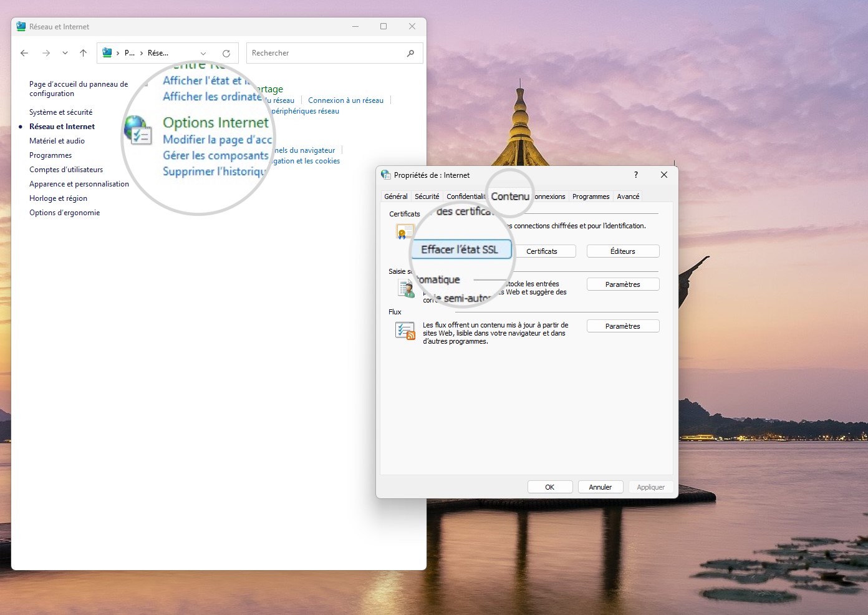Open recent locations chevron in Control Panel

[65, 53]
